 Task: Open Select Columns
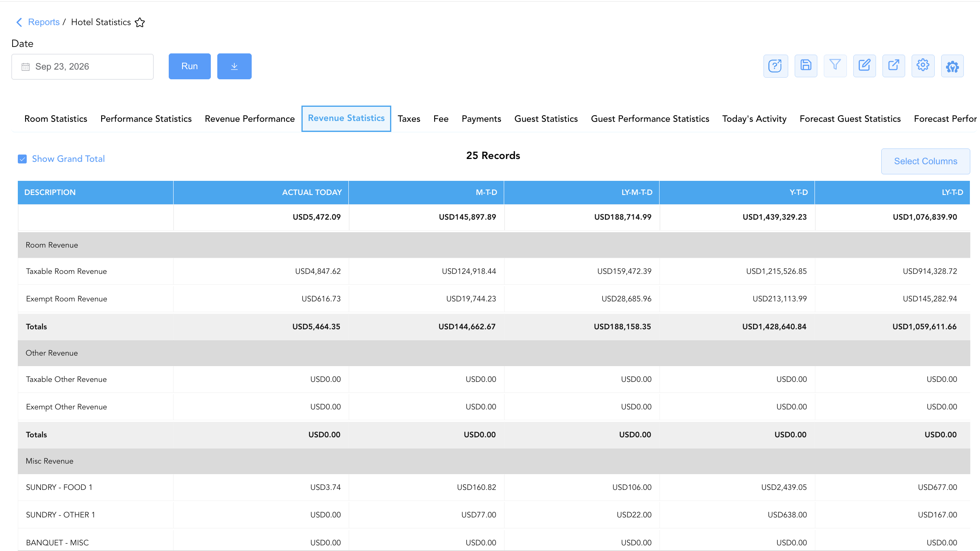click(925, 161)
